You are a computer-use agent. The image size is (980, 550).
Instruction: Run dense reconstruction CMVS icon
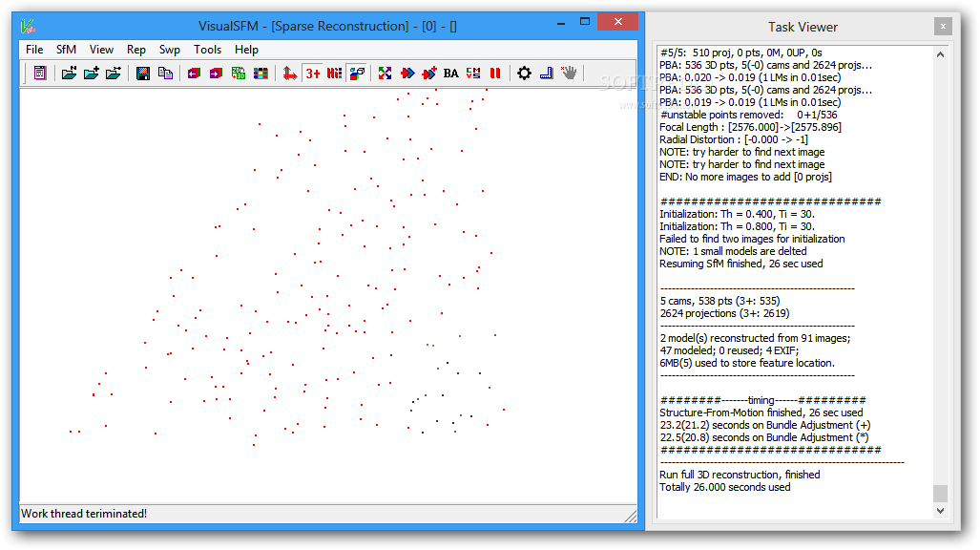tap(473, 74)
